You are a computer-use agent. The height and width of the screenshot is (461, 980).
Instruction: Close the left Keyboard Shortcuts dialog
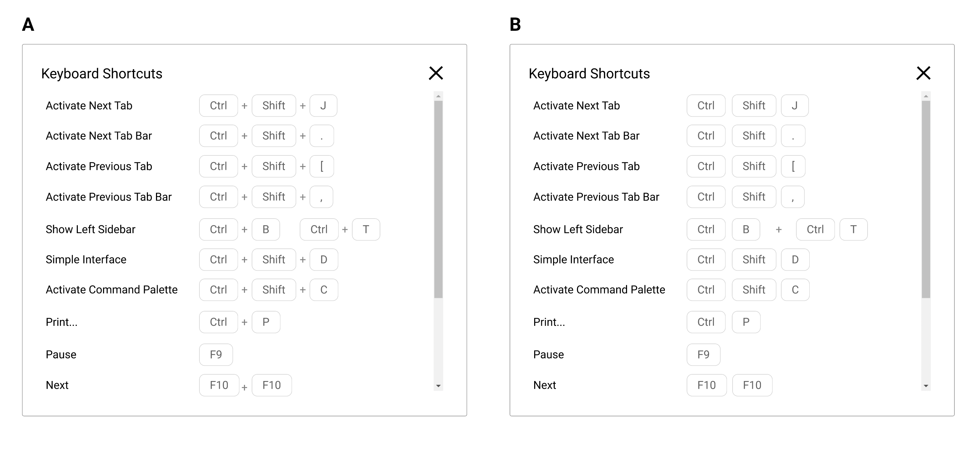tap(436, 73)
